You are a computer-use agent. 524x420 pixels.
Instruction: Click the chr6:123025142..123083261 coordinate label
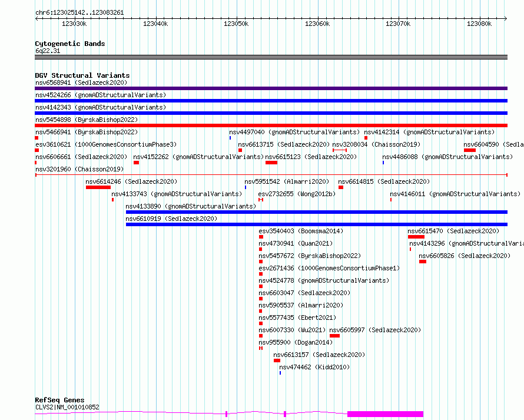(79, 12)
